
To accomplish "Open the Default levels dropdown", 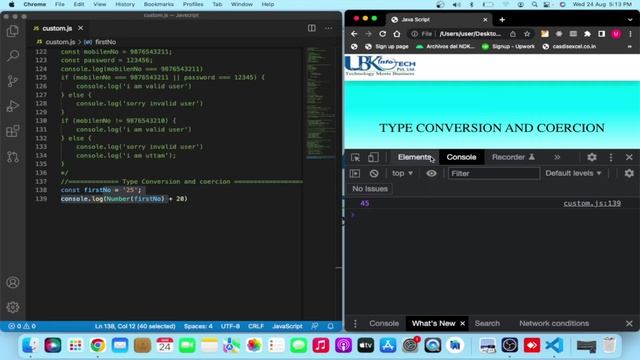I will pyautogui.click(x=573, y=173).
